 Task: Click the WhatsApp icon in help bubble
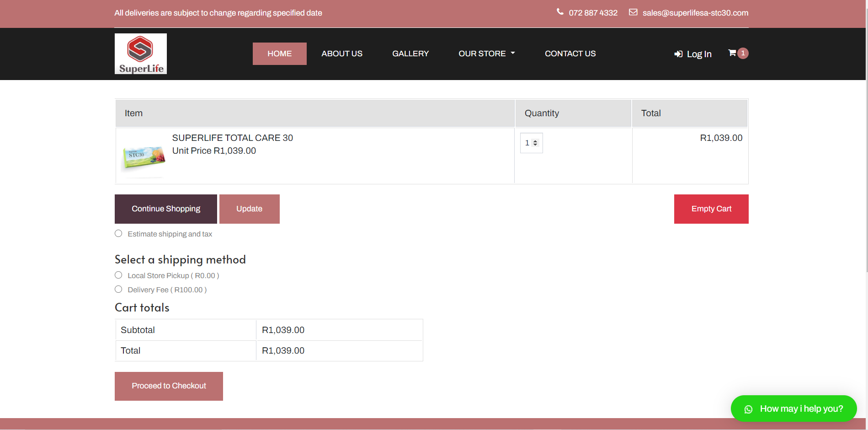pyautogui.click(x=748, y=409)
